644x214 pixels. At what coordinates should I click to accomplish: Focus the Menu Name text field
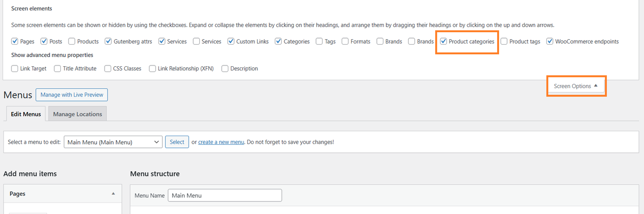point(225,195)
